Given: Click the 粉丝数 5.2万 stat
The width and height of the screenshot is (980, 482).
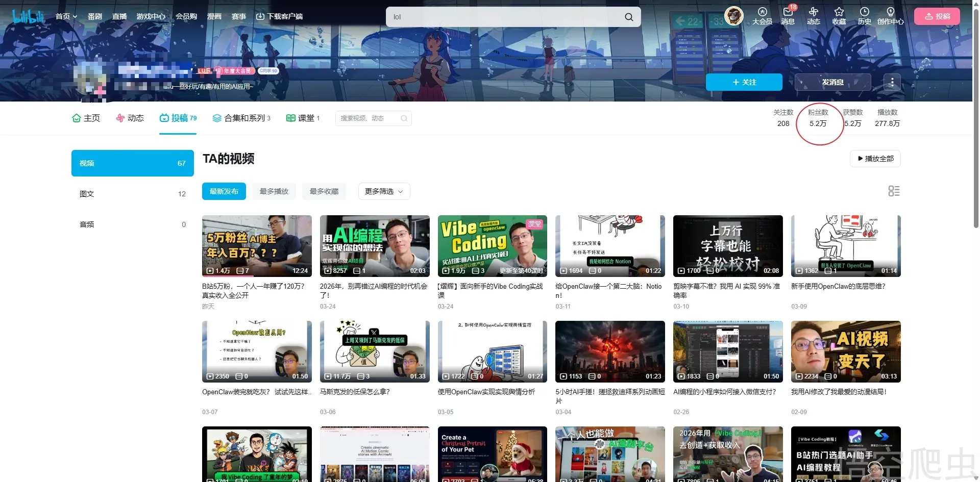Looking at the screenshot, I should (818, 118).
